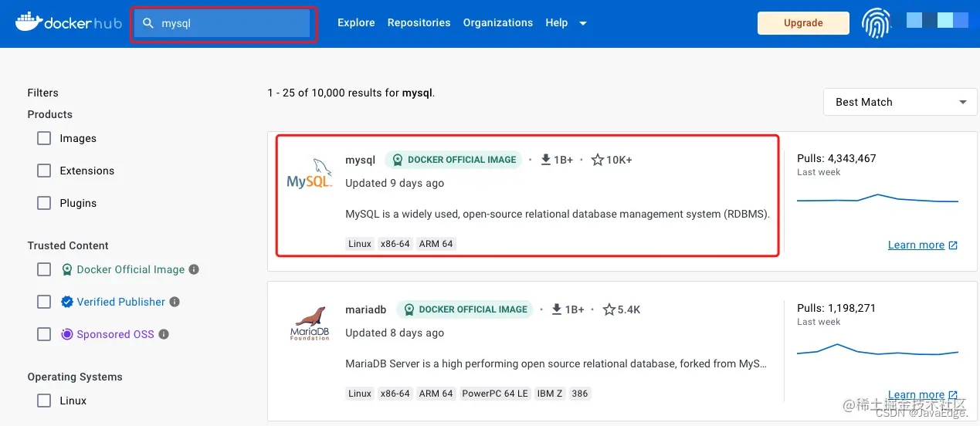
Task: Open the Help menu
Action: 556,22
